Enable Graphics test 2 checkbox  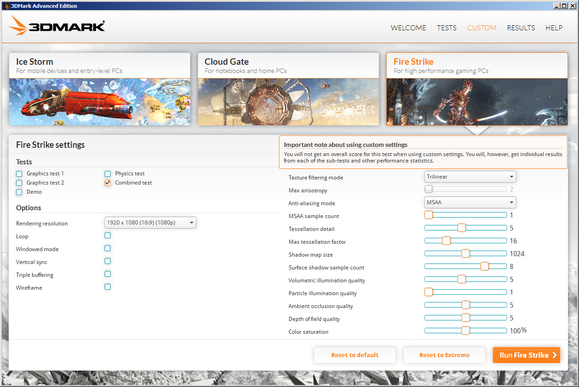19,183
